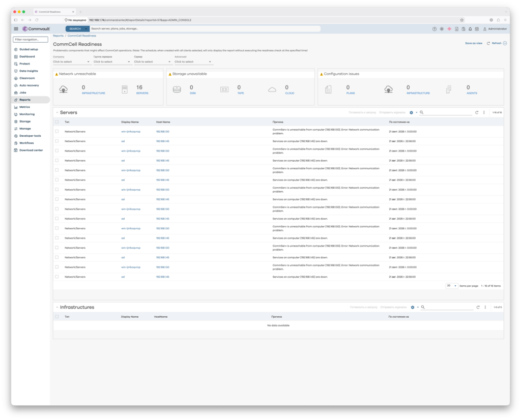Reload the browser page
This screenshot has width=521, height=420.
coord(37,20)
